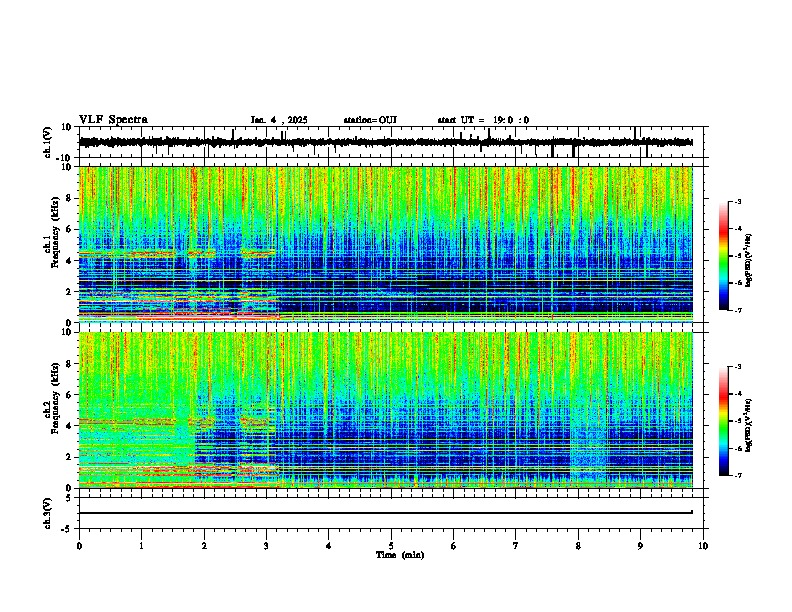Click the ch.1 Frequency (kHz) axis label

pyautogui.click(x=51, y=232)
